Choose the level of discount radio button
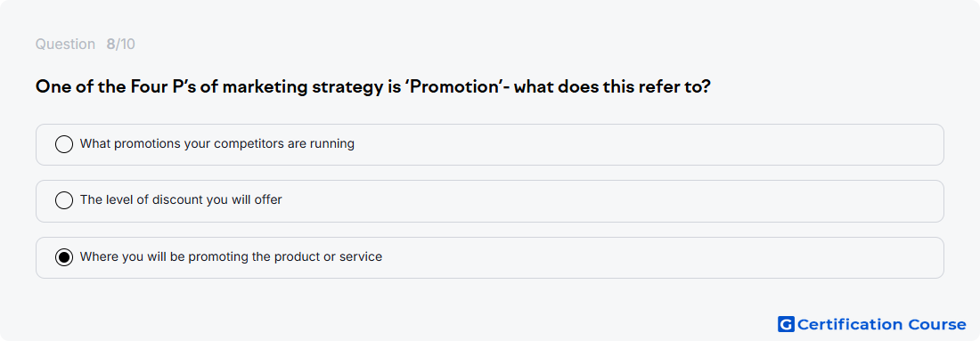 coord(64,200)
